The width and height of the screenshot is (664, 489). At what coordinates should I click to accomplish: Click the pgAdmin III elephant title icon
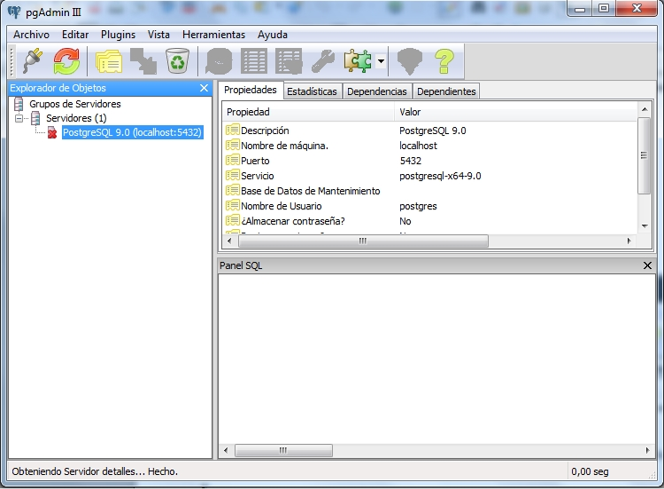pyautogui.click(x=14, y=12)
